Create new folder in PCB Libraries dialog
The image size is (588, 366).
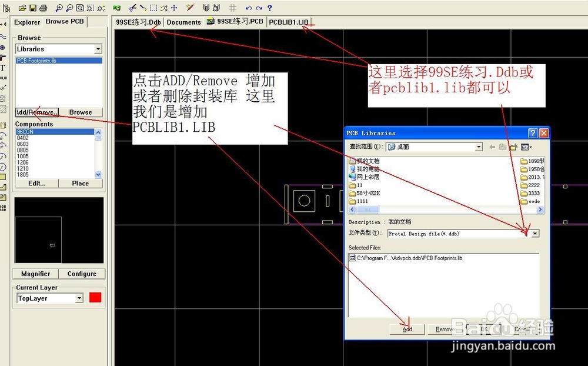click(513, 147)
